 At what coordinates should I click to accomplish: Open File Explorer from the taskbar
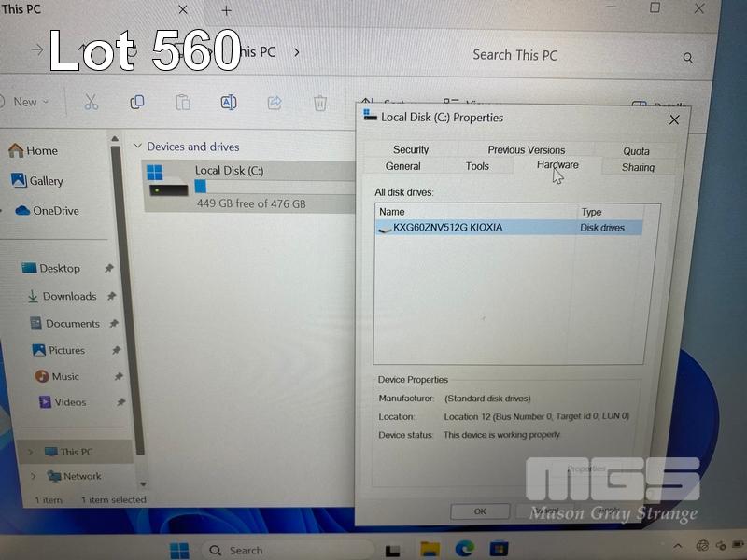click(x=430, y=549)
